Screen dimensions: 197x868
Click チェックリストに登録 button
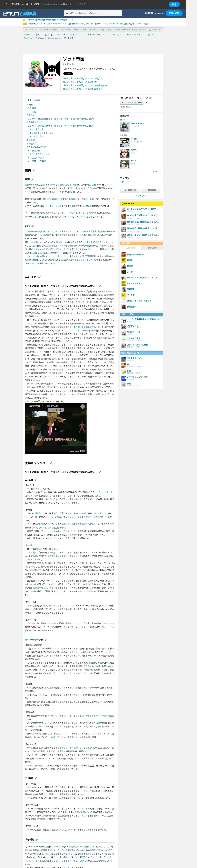[131, 102]
